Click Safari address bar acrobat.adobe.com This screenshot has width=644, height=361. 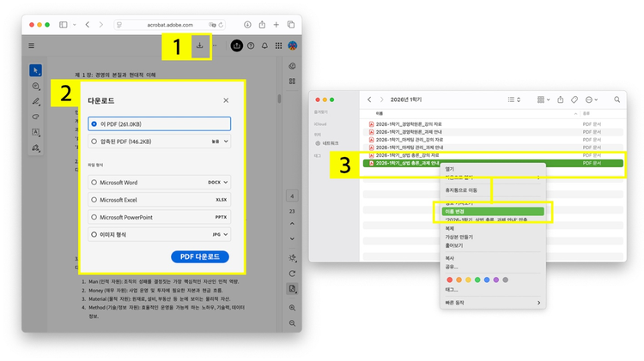(170, 25)
